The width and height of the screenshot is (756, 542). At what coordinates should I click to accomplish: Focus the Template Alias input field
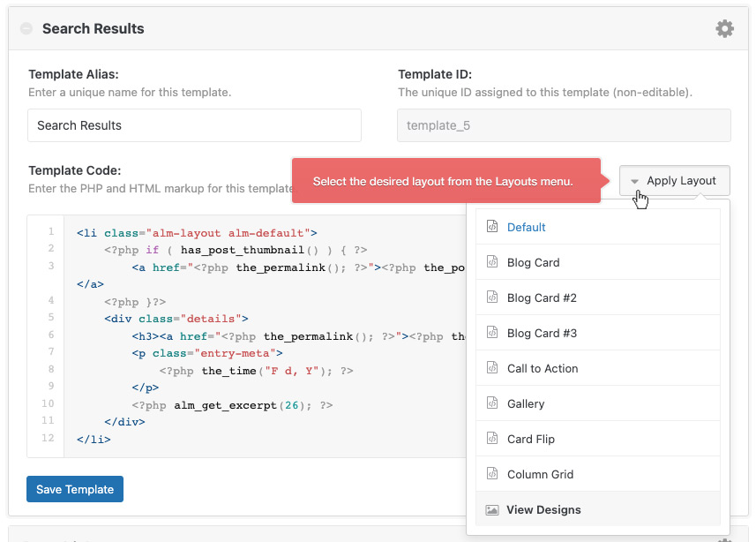[194, 125]
